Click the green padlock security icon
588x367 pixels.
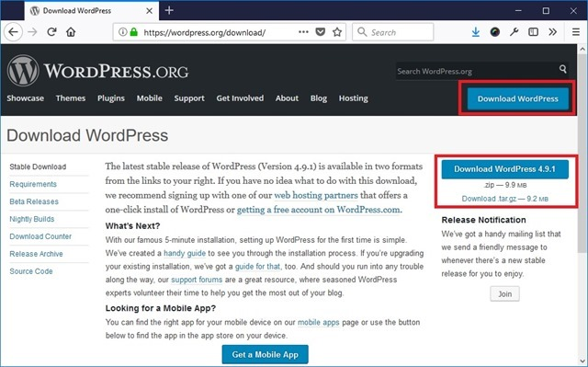tap(133, 32)
